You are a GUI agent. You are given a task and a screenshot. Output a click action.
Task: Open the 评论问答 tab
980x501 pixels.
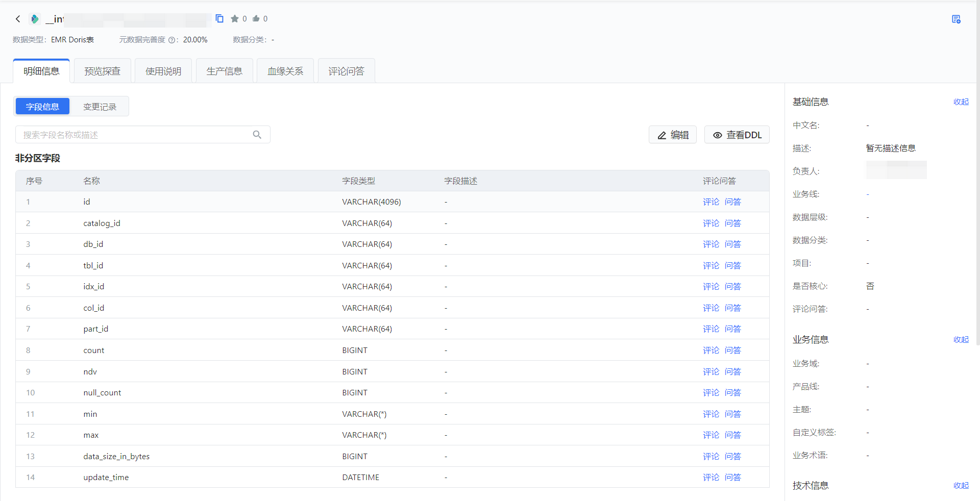(347, 71)
